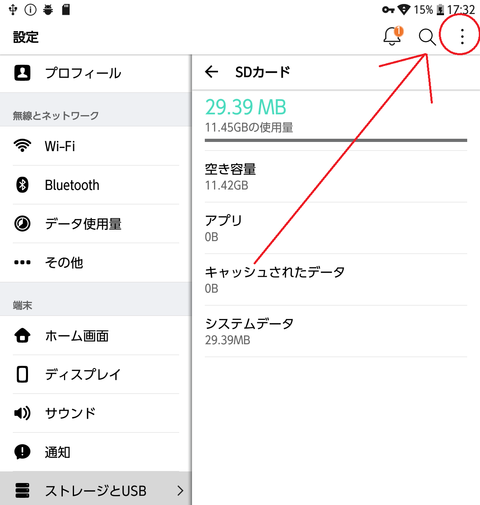
Task: Tap the サウンド speaker icon
Action: coord(22,413)
